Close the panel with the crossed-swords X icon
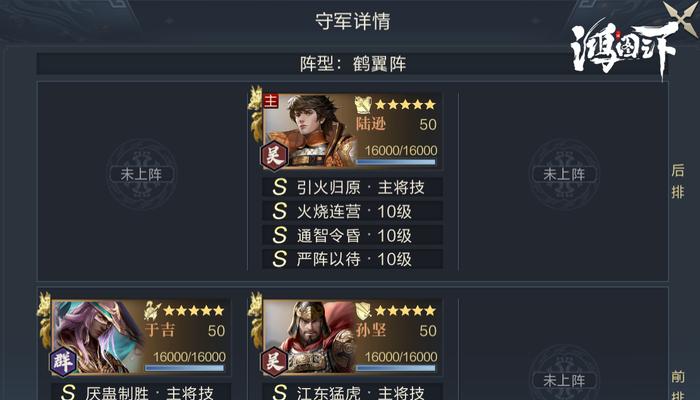 click(x=681, y=17)
